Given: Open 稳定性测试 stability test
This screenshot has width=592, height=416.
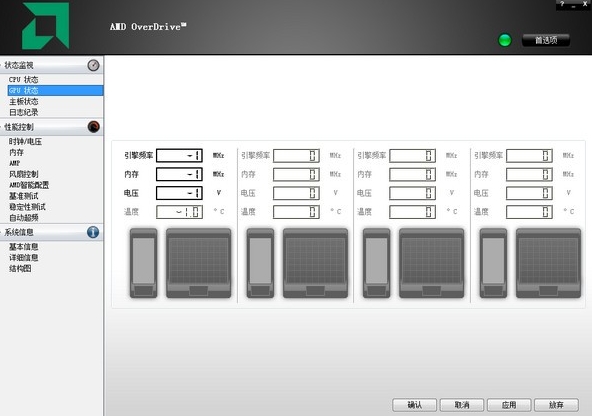Looking at the screenshot, I should (27, 207).
